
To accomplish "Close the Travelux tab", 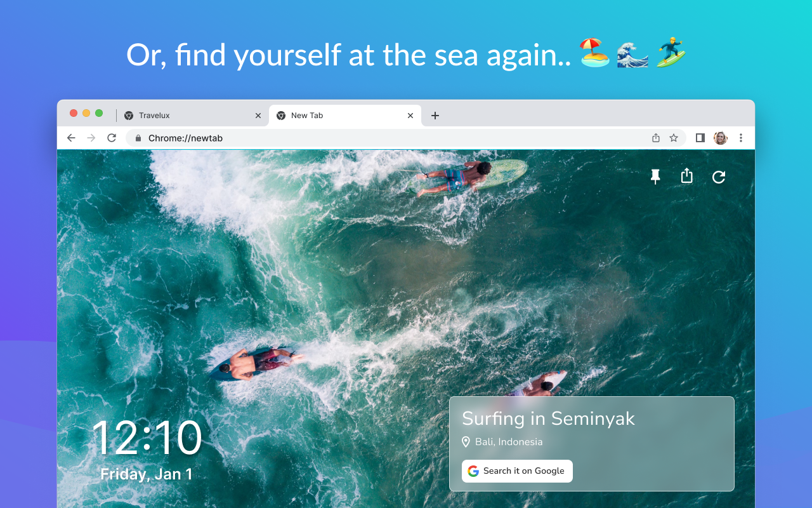I will pos(258,116).
